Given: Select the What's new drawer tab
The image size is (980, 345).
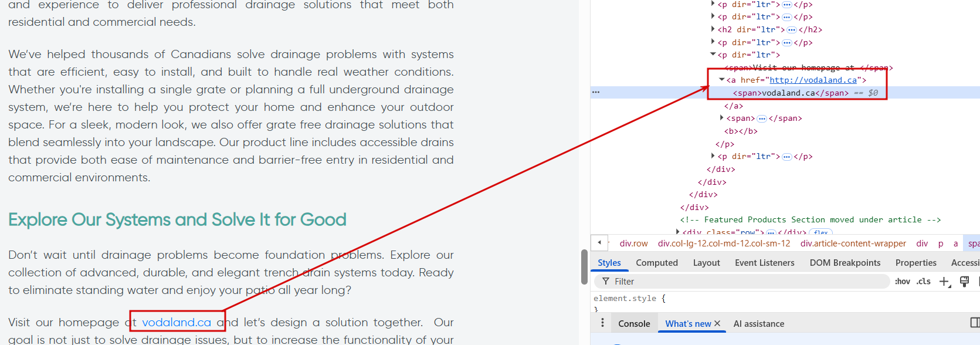Looking at the screenshot, I should [x=688, y=324].
